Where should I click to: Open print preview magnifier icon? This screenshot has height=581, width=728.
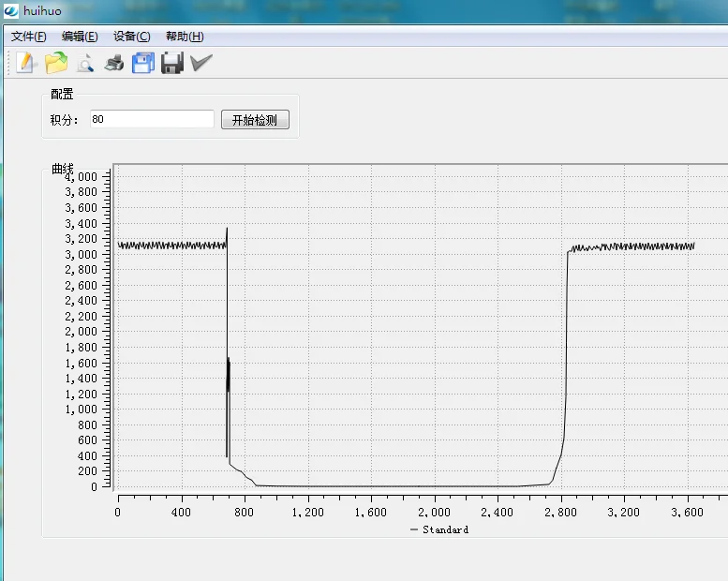85,63
